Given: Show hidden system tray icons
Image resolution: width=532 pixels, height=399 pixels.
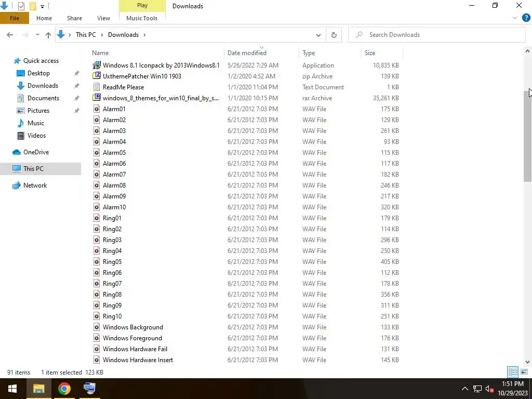Looking at the screenshot, I should pyautogui.click(x=465, y=389).
